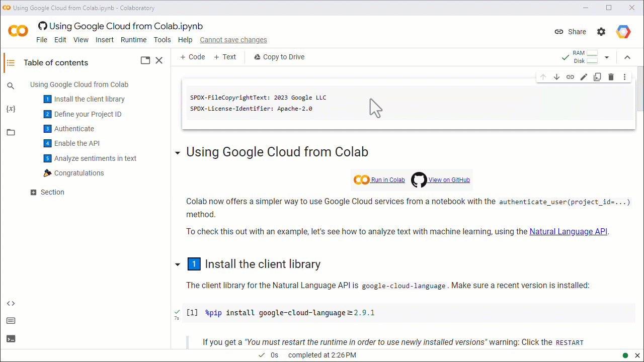This screenshot has width=644, height=362.
Task: Follow the Natural Language API link
Action: coord(568,231)
